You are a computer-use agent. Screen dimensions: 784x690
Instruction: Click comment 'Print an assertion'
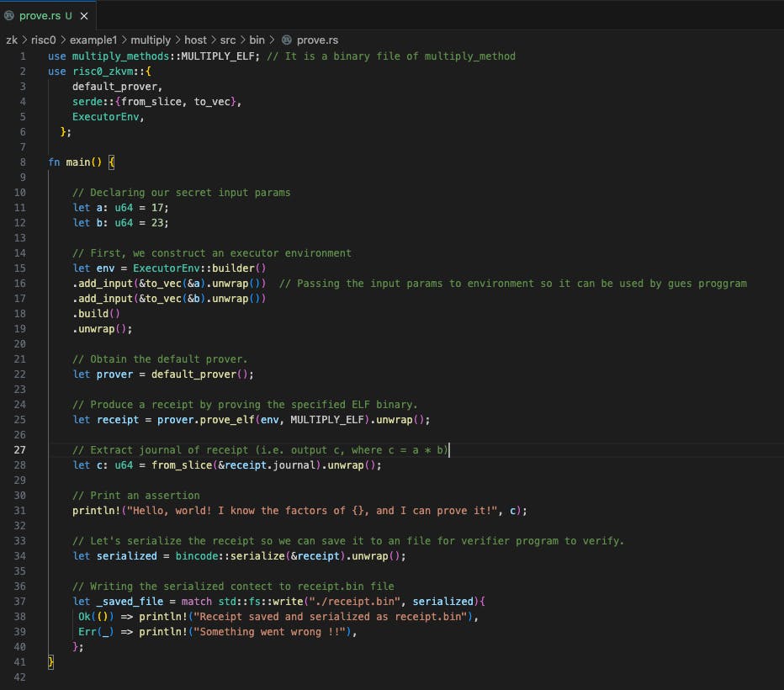pyautogui.click(x=136, y=496)
